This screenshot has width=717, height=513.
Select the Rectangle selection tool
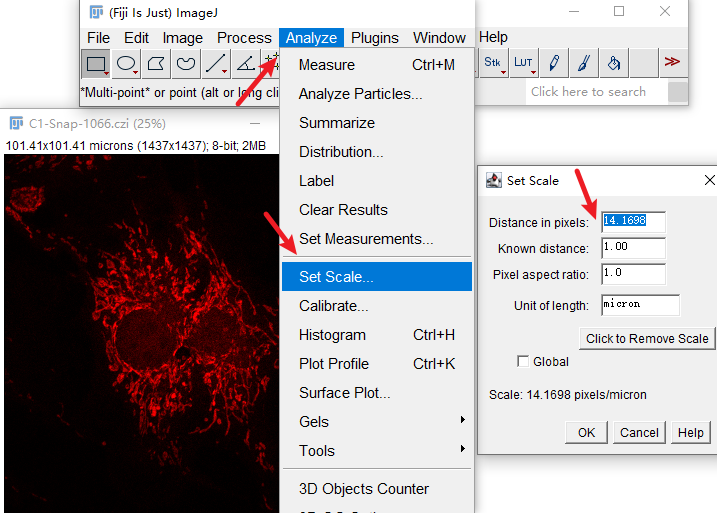[96, 64]
